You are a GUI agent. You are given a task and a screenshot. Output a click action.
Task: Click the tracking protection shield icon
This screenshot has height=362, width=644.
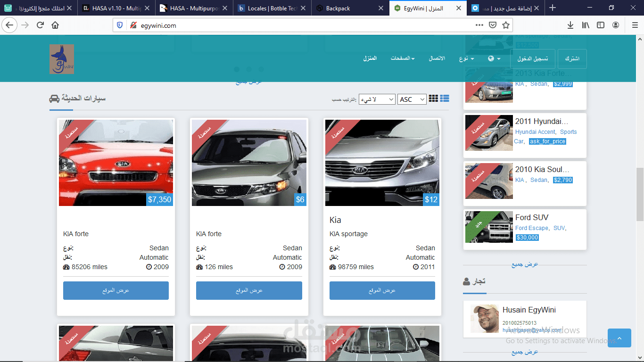[120, 25]
